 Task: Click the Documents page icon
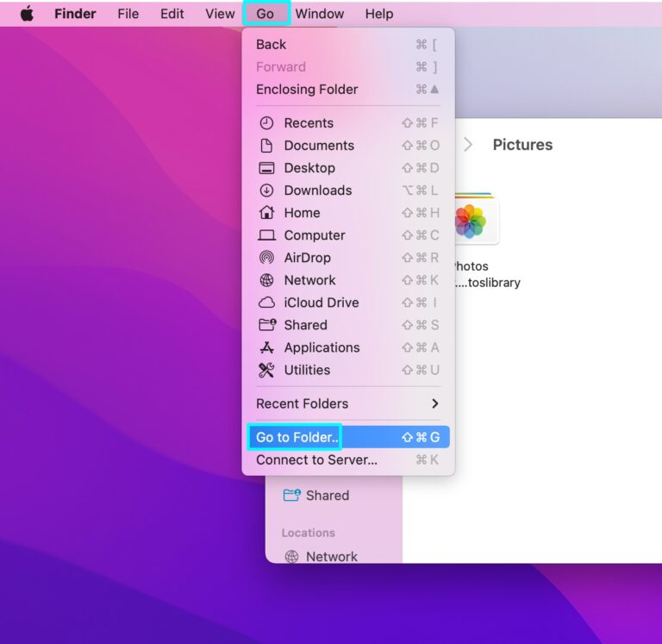266,146
